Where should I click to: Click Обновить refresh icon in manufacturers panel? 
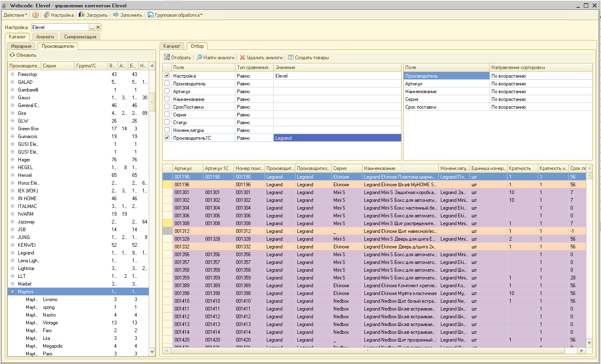click(x=12, y=55)
